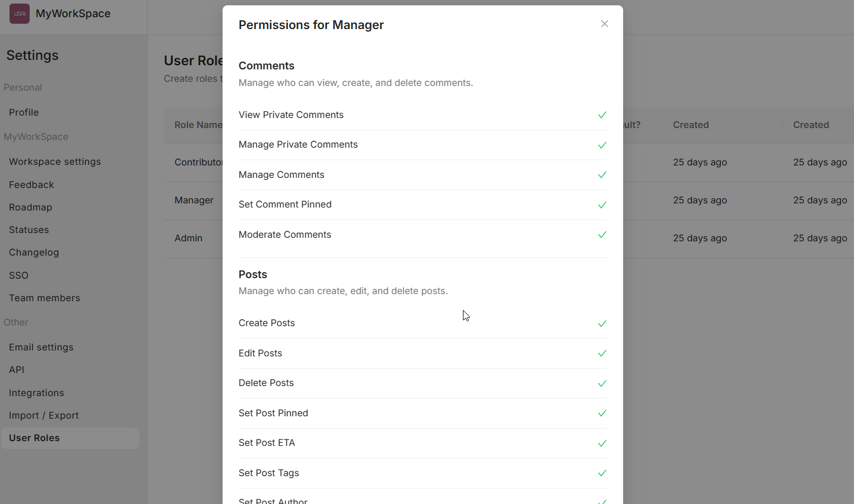The width and height of the screenshot is (854, 504).
Task: Click the Set Post Tags permission label
Action: pyautogui.click(x=268, y=473)
